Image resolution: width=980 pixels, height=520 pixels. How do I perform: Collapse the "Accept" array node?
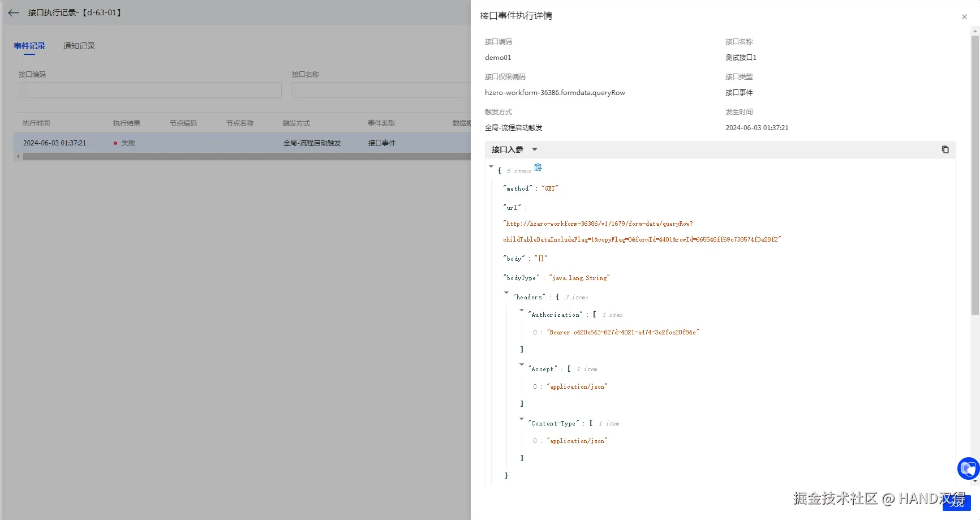(x=522, y=364)
